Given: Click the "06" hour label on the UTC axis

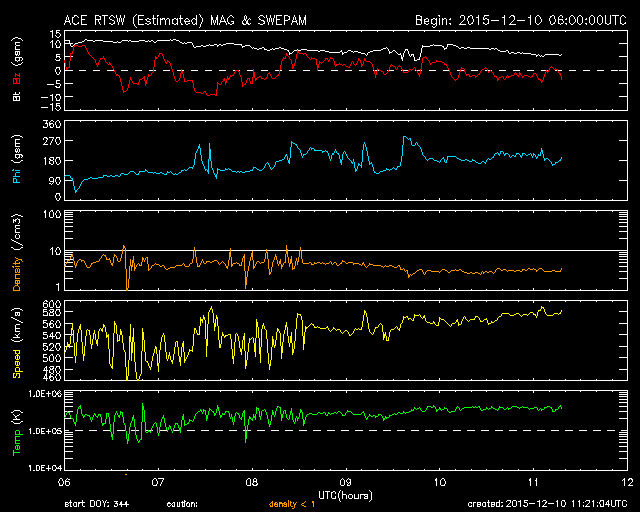Looking at the screenshot, I should pyautogui.click(x=64, y=483).
